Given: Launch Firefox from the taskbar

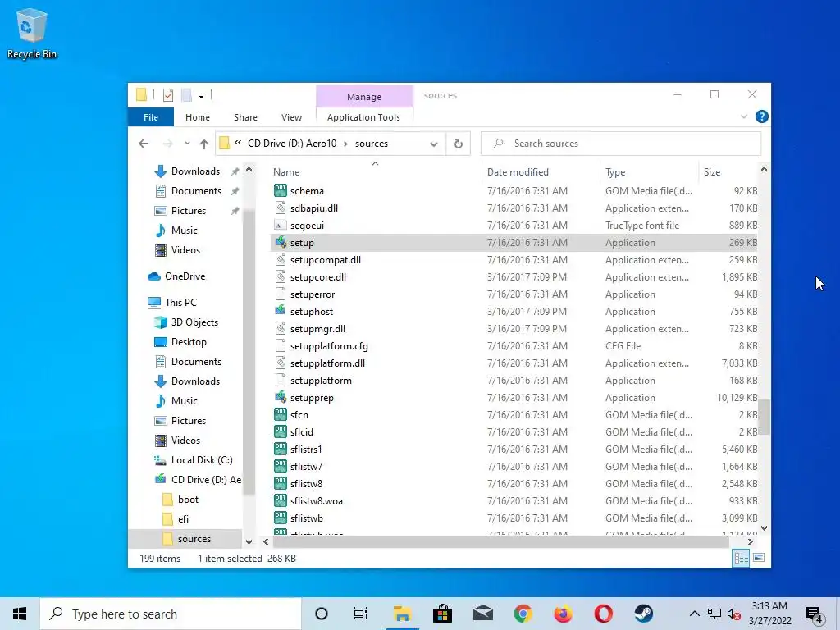Looking at the screenshot, I should [x=563, y=614].
